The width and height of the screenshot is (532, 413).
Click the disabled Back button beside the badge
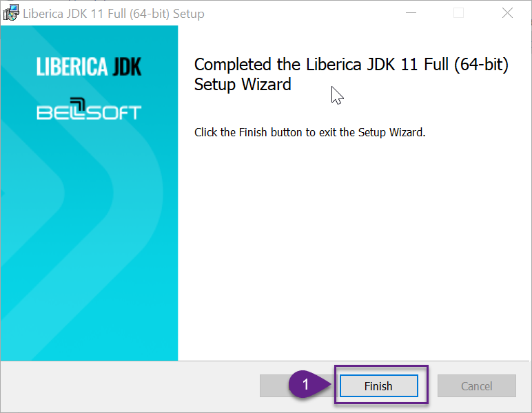tap(274, 385)
